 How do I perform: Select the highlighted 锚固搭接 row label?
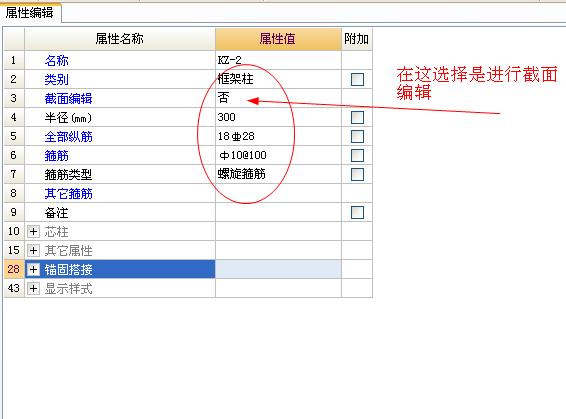[69, 270]
